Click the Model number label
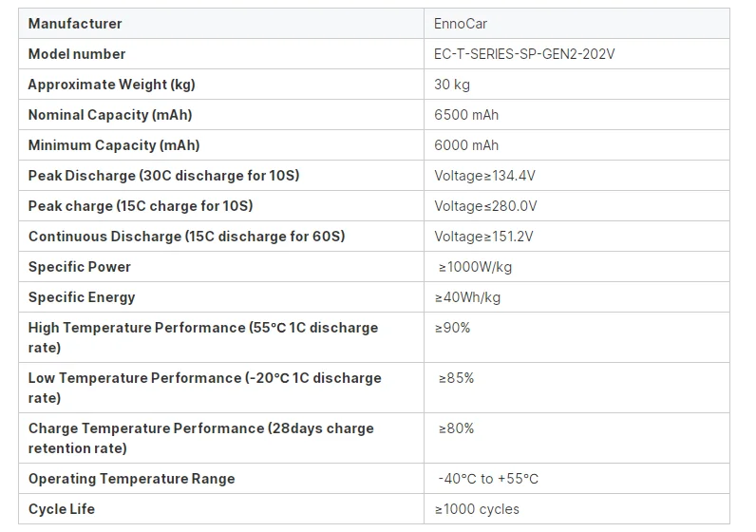Viewport: 756px width, 532px height. pos(77,54)
